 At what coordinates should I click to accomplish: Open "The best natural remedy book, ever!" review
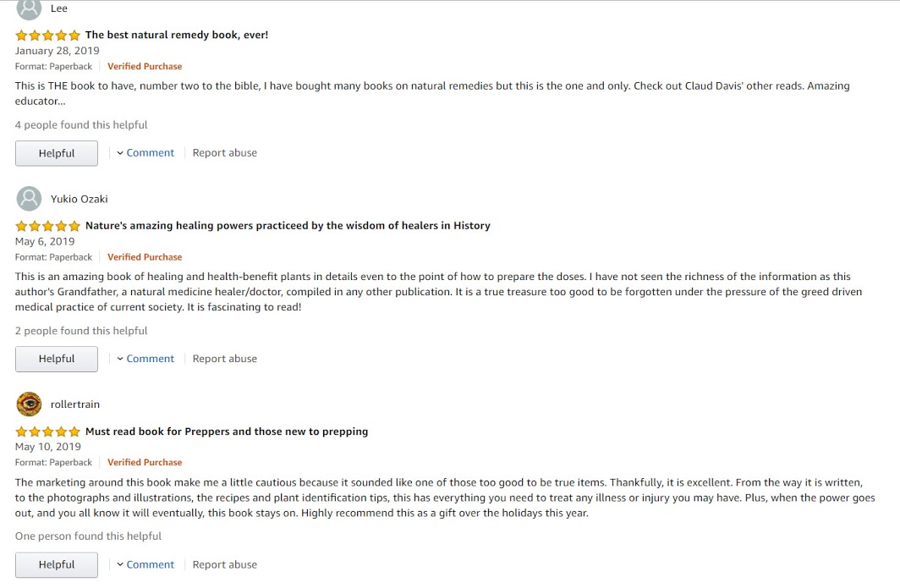coord(177,36)
